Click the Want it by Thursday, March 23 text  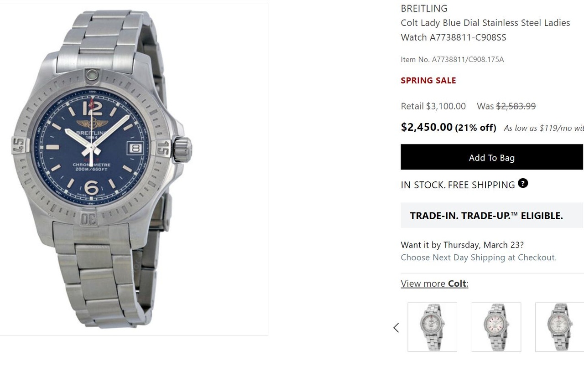[462, 245]
